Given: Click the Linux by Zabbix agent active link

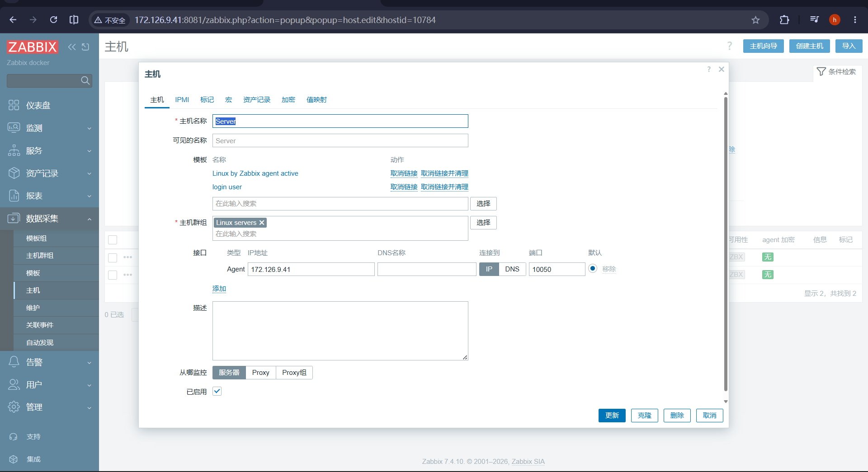Looking at the screenshot, I should click(x=255, y=173).
